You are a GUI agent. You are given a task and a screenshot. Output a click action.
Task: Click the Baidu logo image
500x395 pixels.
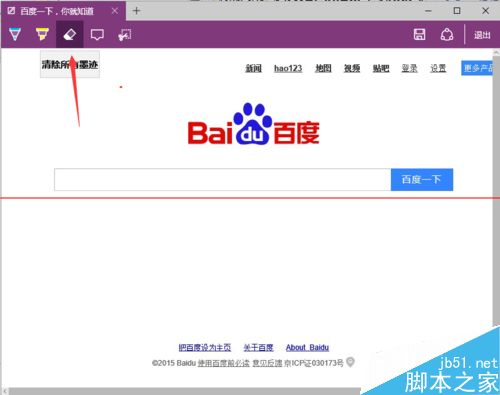254,124
